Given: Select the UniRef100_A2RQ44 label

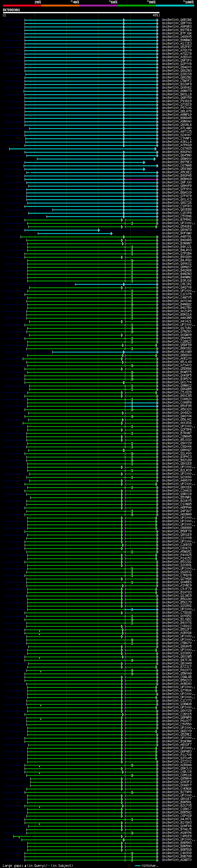Looking at the screenshot, I should [177, 765].
